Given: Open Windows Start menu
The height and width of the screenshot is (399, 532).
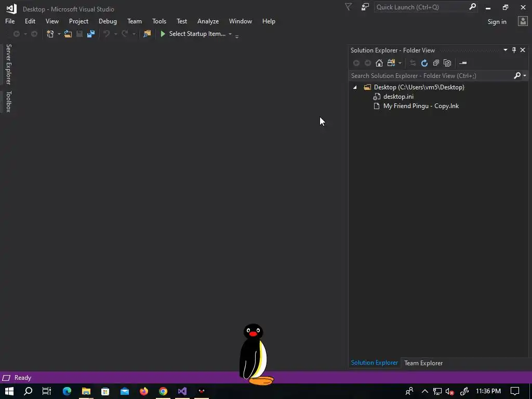Looking at the screenshot, I should point(9,391).
